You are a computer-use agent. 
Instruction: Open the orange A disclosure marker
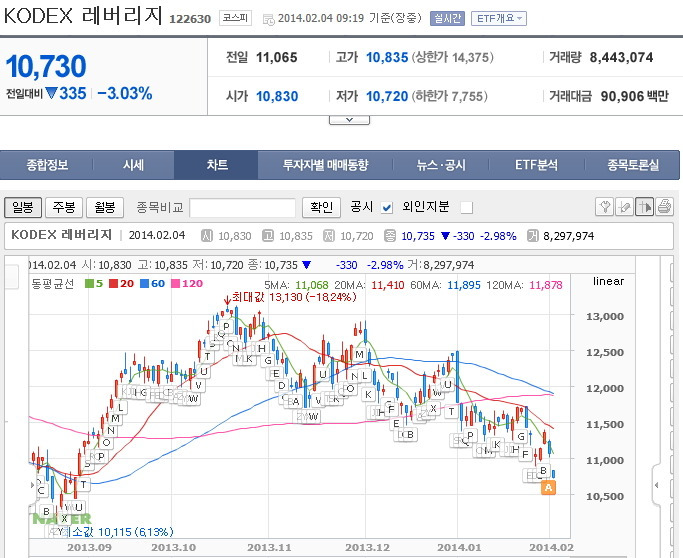click(x=548, y=487)
